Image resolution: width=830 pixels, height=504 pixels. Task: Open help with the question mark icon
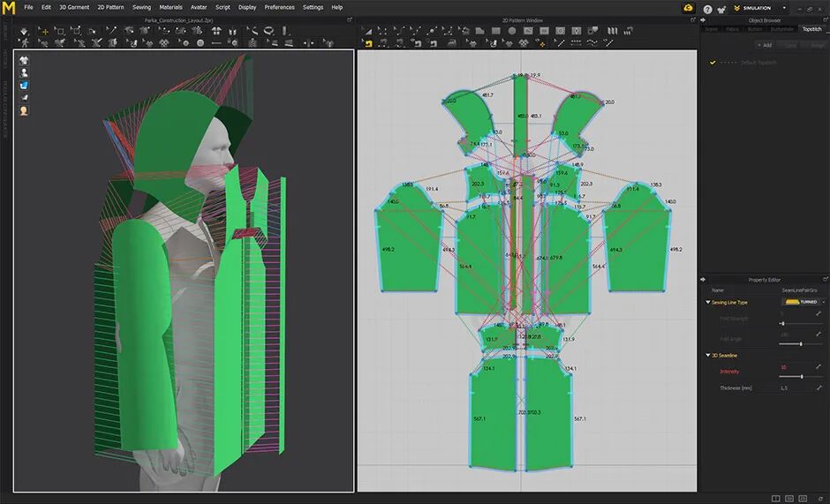(708, 9)
